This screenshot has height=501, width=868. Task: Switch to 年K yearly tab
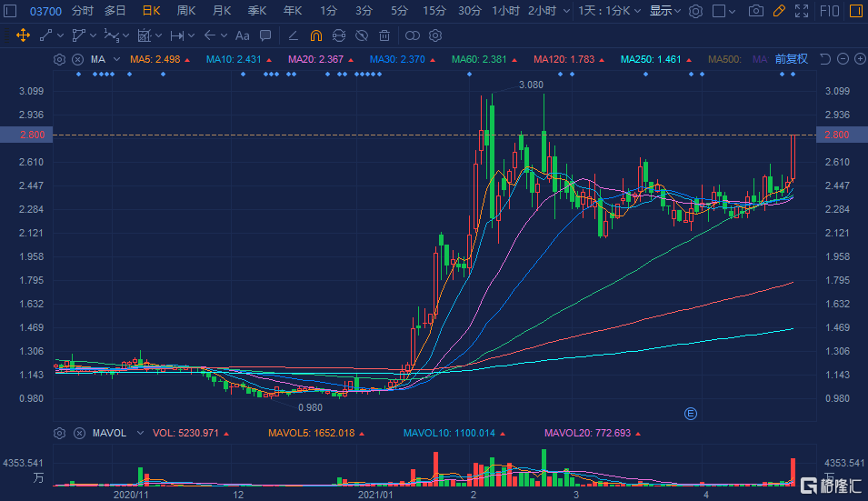(293, 11)
